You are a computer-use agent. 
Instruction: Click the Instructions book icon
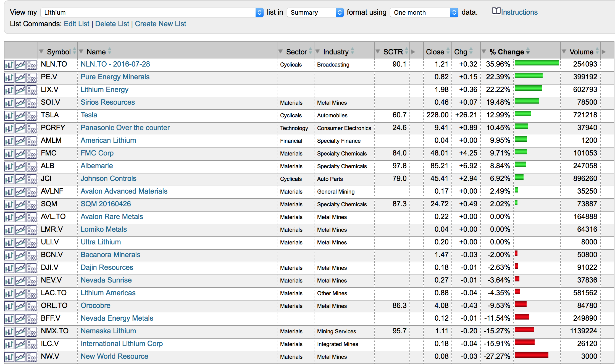tap(496, 11)
